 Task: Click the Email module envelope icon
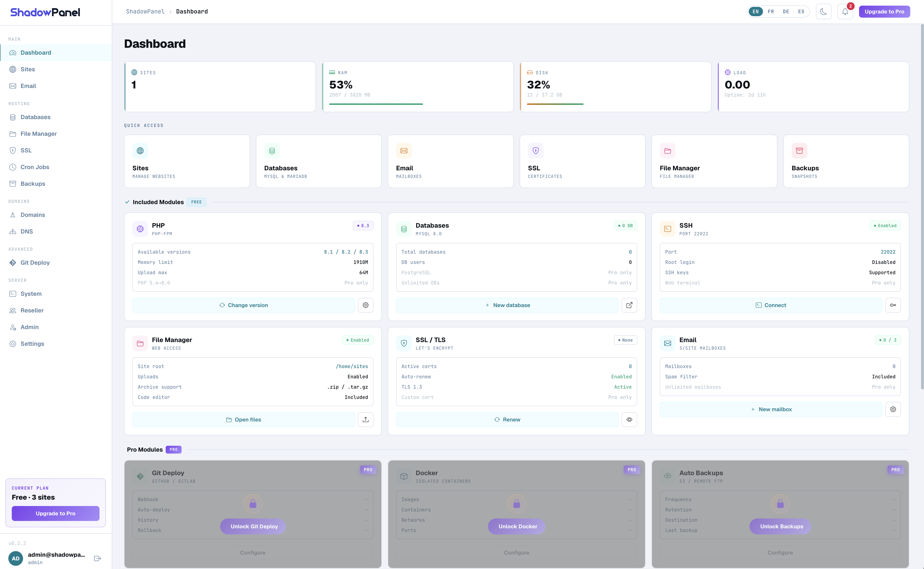tap(667, 343)
